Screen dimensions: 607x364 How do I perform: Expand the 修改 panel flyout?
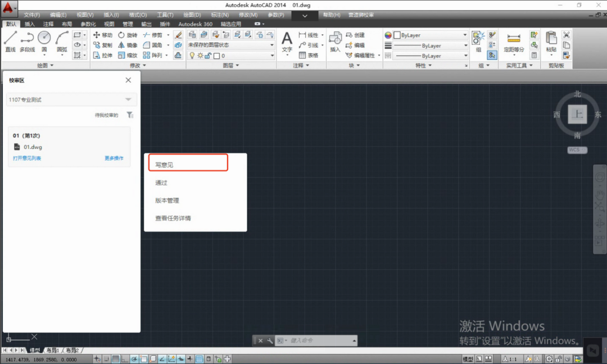[x=138, y=65]
